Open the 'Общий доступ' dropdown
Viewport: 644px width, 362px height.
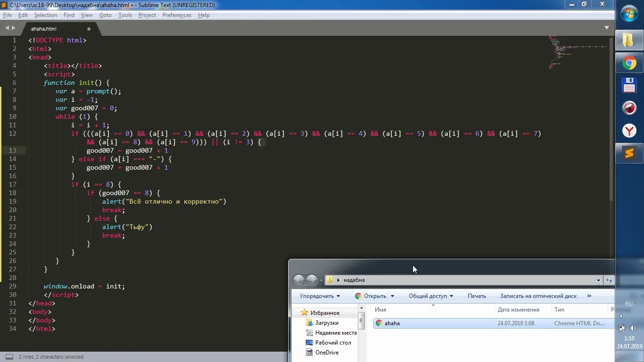pyautogui.click(x=431, y=296)
